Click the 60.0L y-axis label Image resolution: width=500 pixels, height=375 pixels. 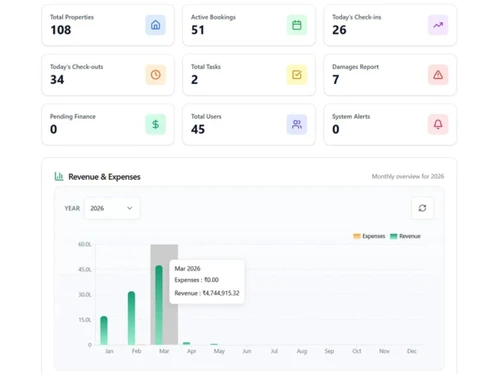tap(85, 244)
